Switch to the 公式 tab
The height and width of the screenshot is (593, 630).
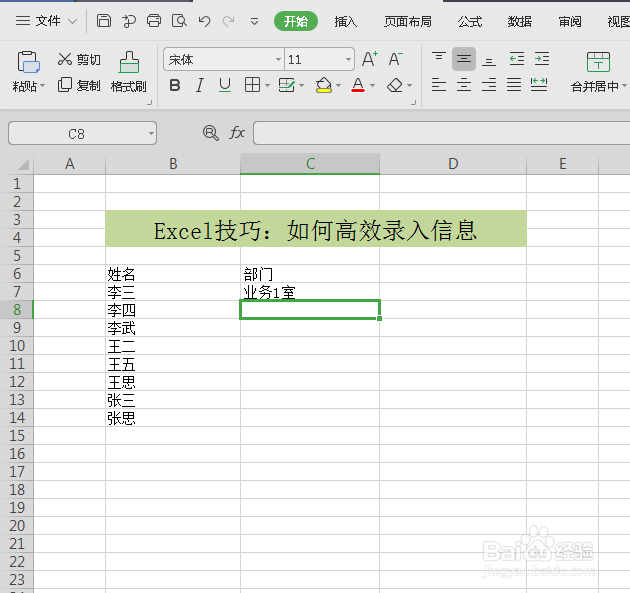pyautogui.click(x=470, y=21)
